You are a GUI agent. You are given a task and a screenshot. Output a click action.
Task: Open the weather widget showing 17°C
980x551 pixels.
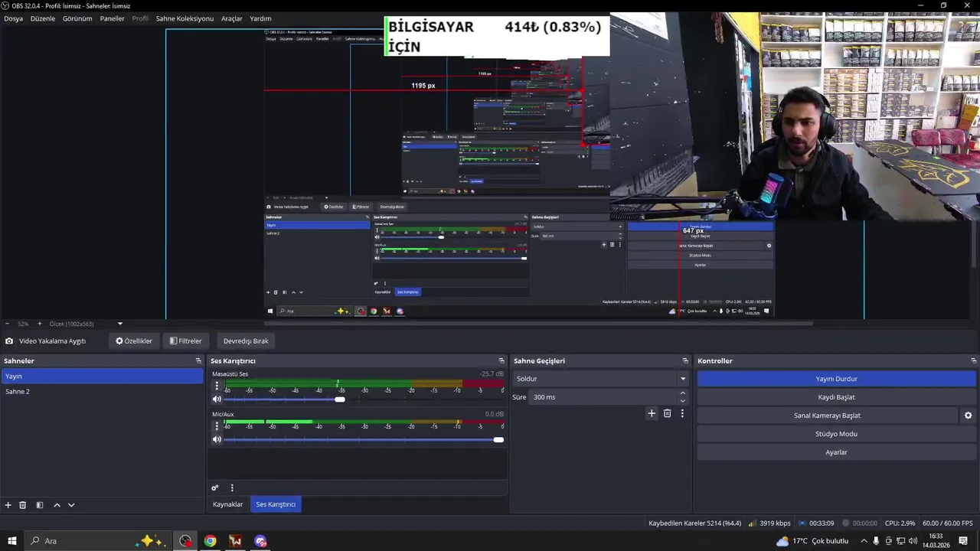(812, 541)
